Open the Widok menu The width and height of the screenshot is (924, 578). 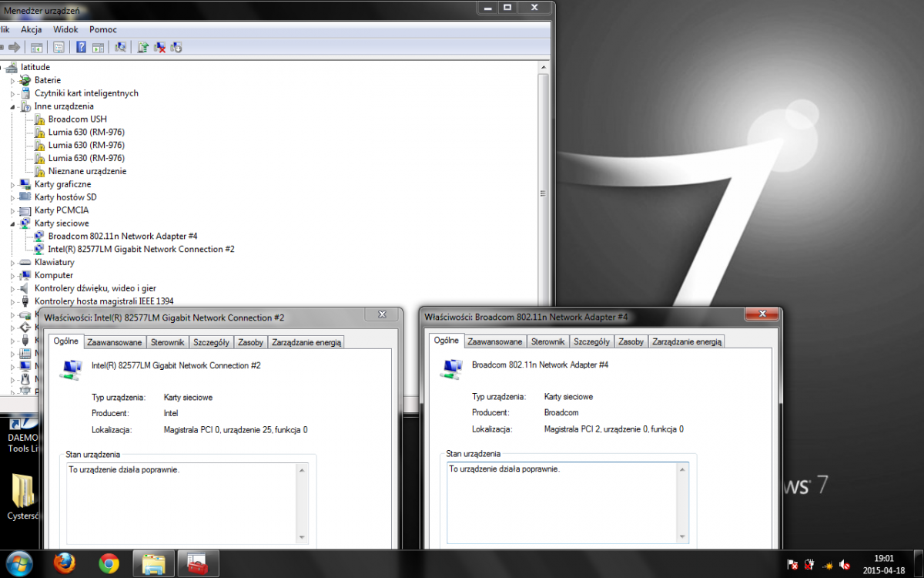[65, 29]
